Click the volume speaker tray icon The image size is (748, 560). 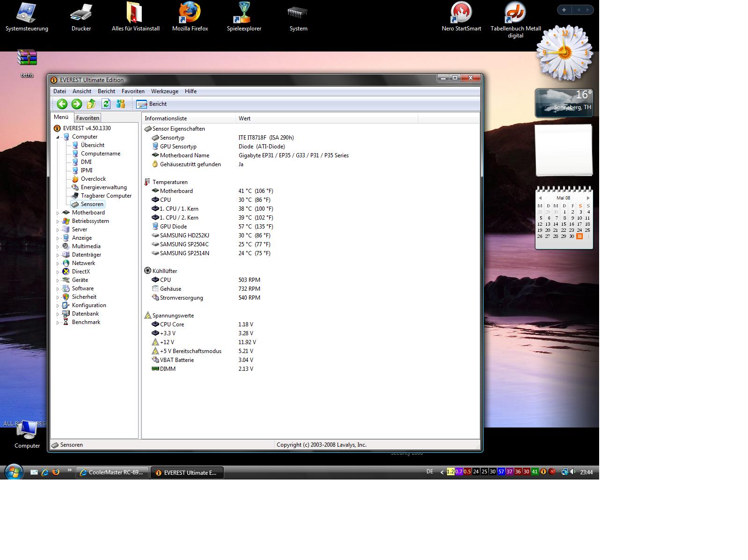click(x=573, y=472)
